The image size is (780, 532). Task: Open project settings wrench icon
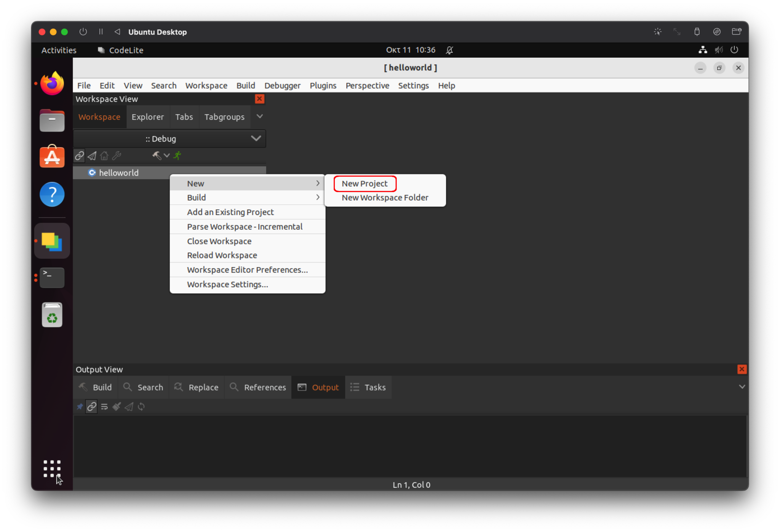(x=117, y=156)
